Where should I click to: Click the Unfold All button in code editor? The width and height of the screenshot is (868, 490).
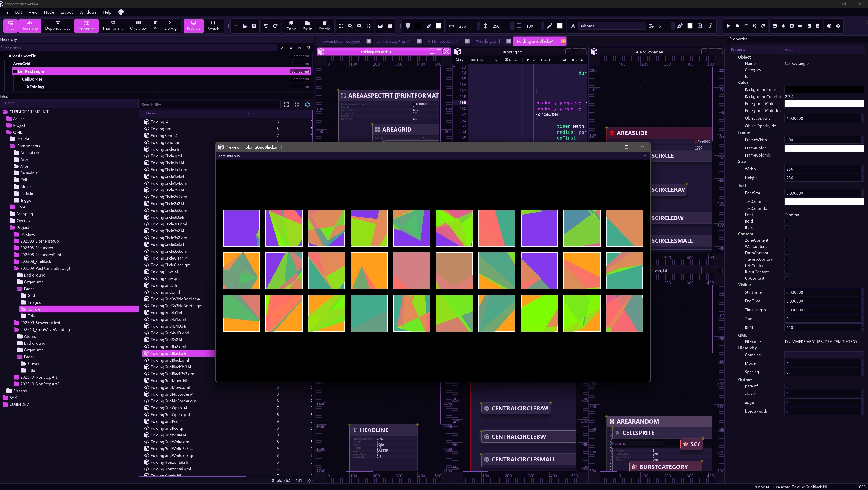coord(578,60)
